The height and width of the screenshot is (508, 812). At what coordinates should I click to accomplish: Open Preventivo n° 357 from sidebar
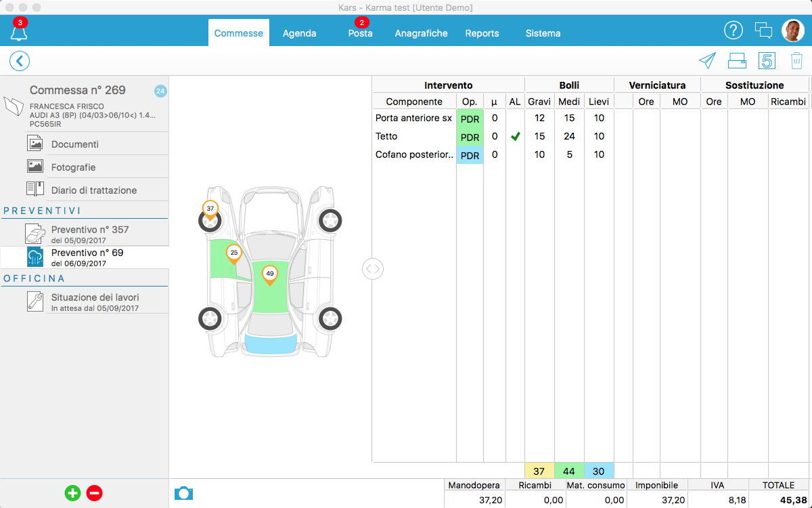90,234
